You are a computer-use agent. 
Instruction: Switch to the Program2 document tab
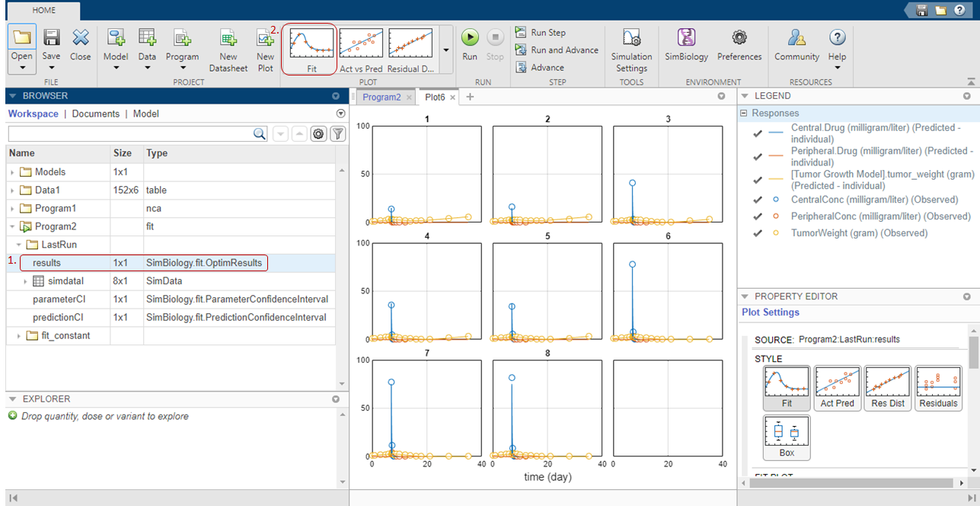[x=381, y=97]
